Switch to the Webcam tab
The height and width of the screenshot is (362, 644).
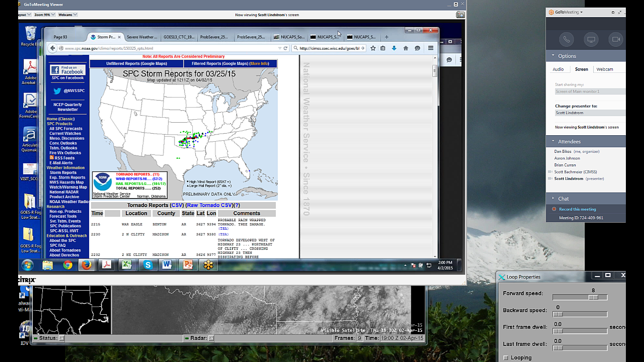pyautogui.click(x=604, y=69)
